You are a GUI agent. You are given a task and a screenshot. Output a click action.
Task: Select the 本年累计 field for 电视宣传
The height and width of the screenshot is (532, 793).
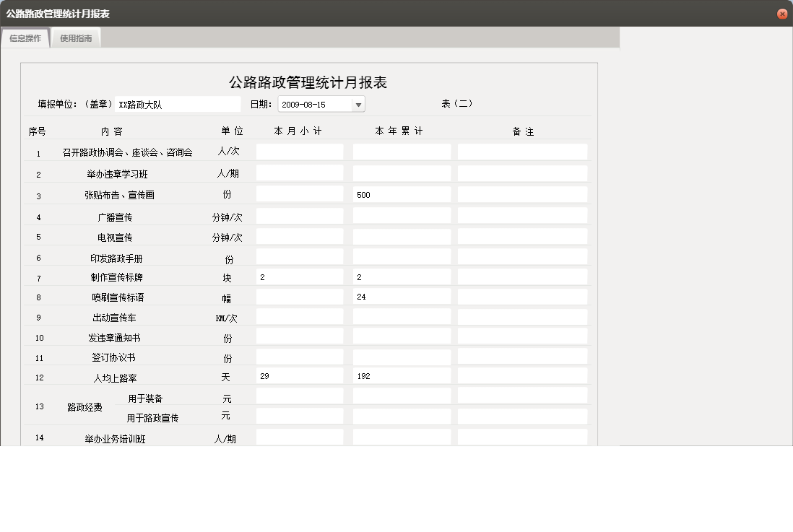click(400, 235)
